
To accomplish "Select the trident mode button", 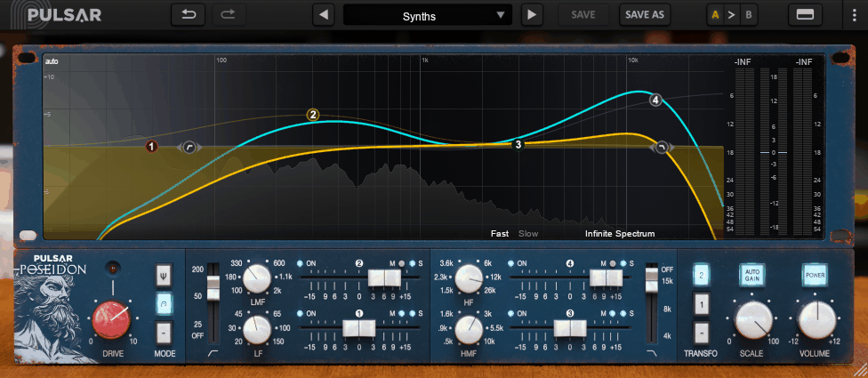I will pos(164,275).
